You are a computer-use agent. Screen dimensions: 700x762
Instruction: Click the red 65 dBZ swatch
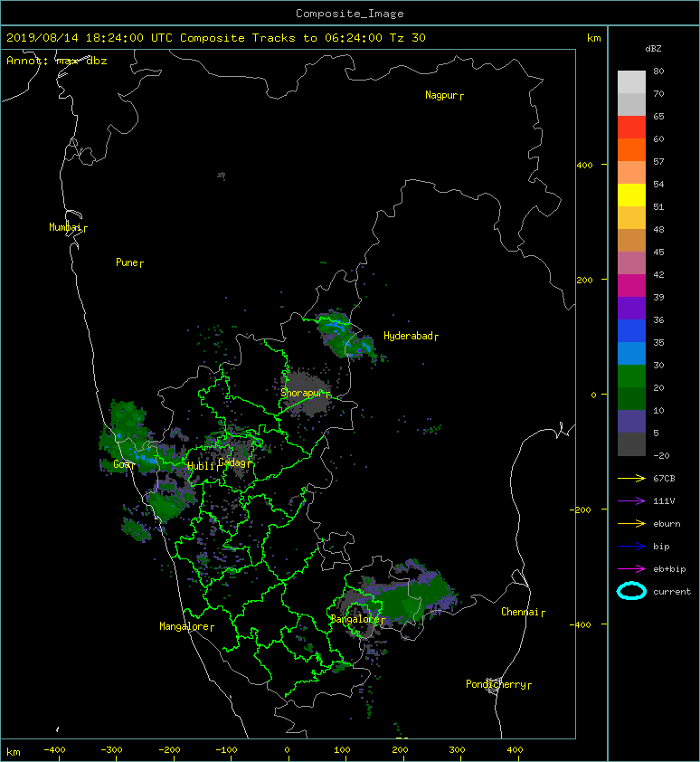[631, 127]
